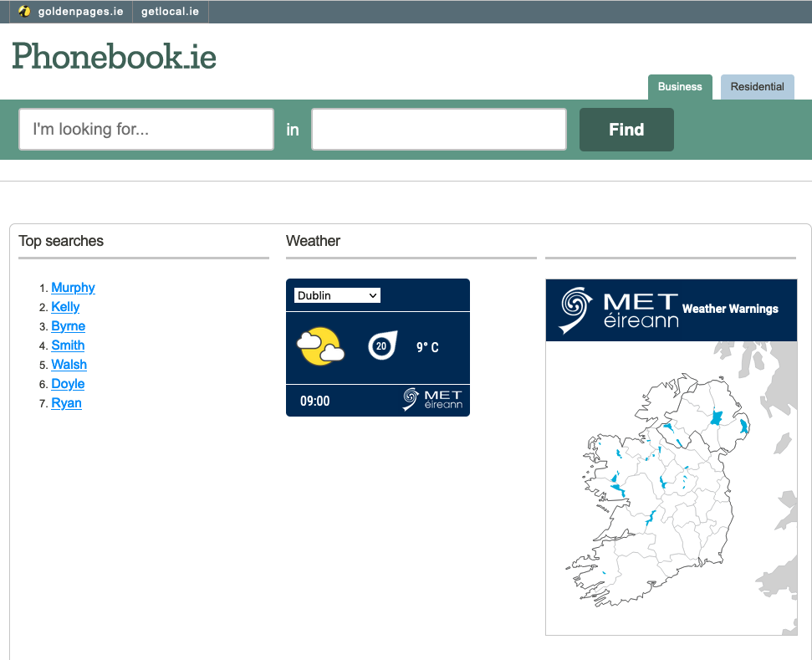Switch to the Business tab

click(680, 87)
